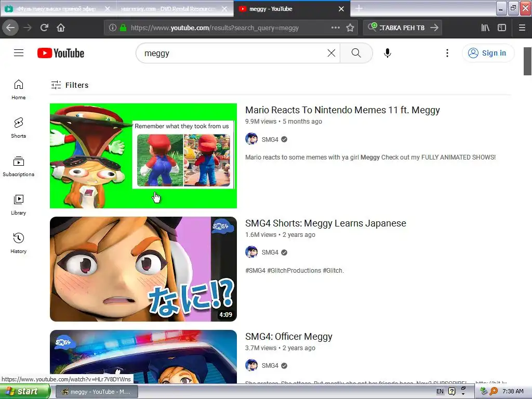This screenshot has width=532, height=399.
Task: View site information icon in address bar
Action: [113, 28]
